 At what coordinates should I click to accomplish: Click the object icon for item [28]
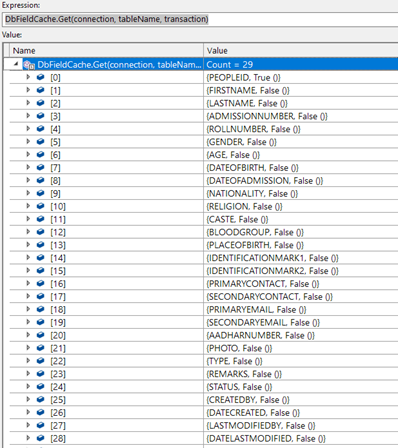pyautogui.click(x=40, y=438)
